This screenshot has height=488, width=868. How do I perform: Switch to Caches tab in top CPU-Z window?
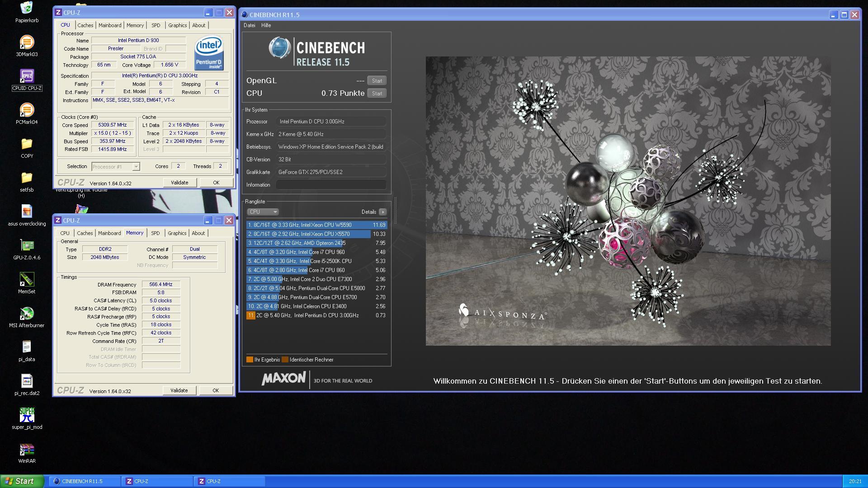pyautogui.click(x=85, y=25)
